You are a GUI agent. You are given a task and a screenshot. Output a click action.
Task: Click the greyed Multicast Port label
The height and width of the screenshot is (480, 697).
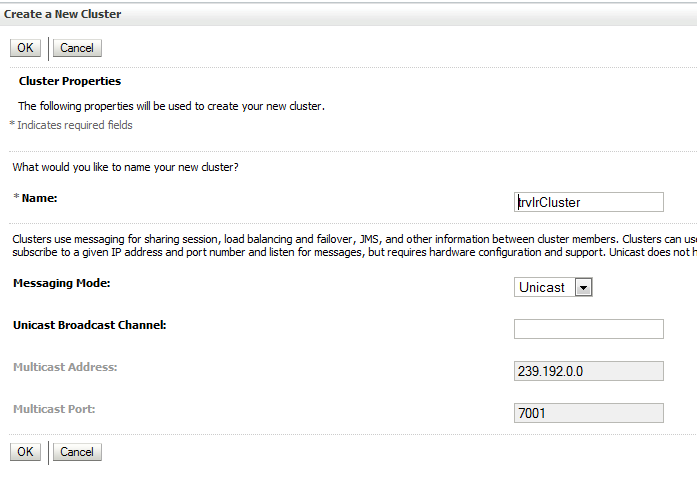pos(54,409)
